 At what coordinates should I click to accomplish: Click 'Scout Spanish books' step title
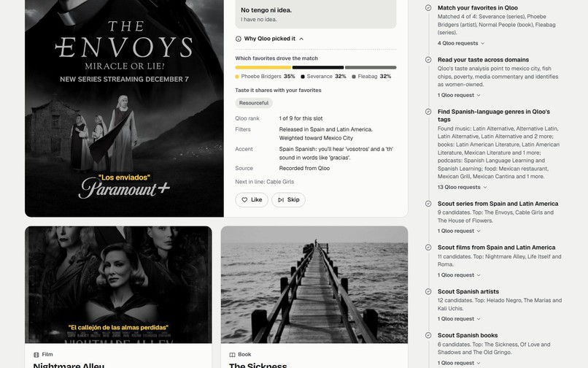pos(468,335)
